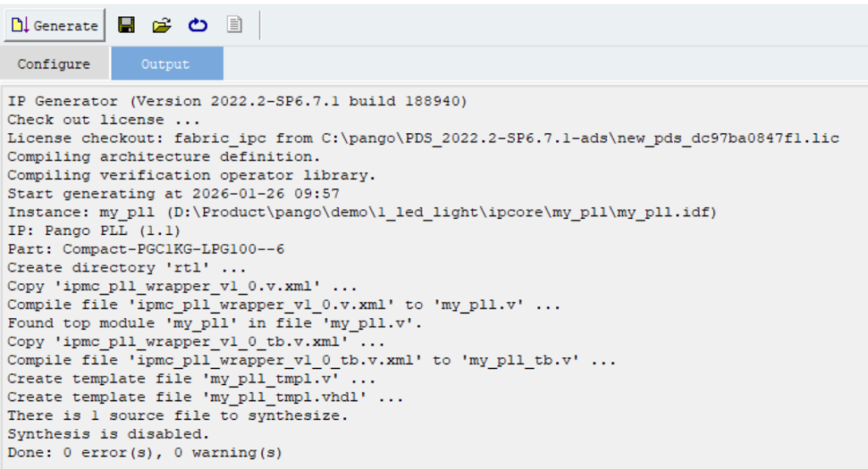Click the Generate button
The height and width of the screenshot is (469, 868).
pos(55,25)
